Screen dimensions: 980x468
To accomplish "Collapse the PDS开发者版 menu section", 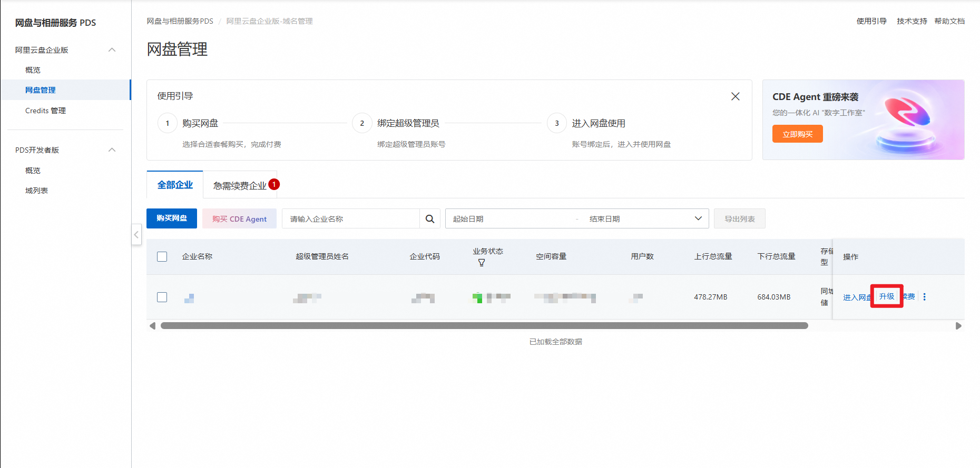I will click(112, 150).
